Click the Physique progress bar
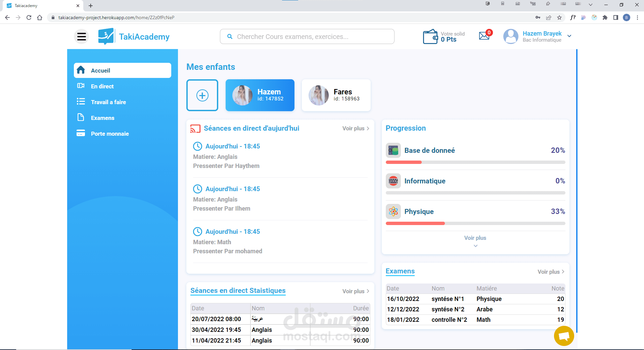The image size is (644, 350). (475, 223)
